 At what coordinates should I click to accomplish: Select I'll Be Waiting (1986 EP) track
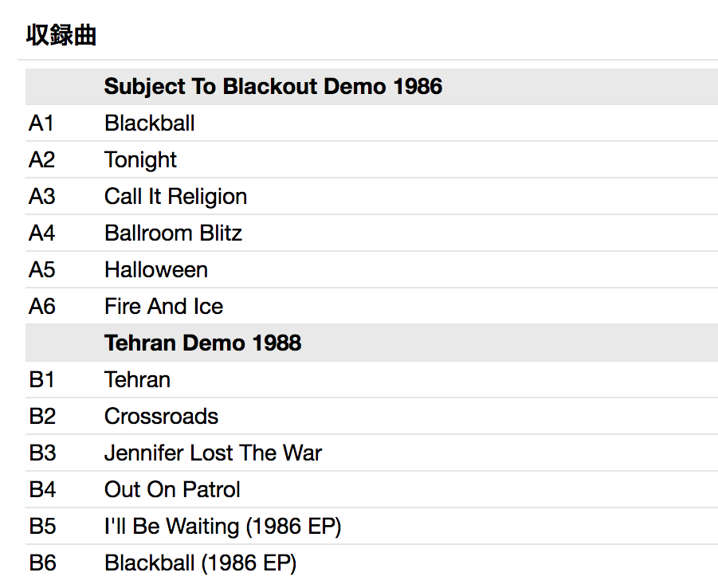[222, 527]
